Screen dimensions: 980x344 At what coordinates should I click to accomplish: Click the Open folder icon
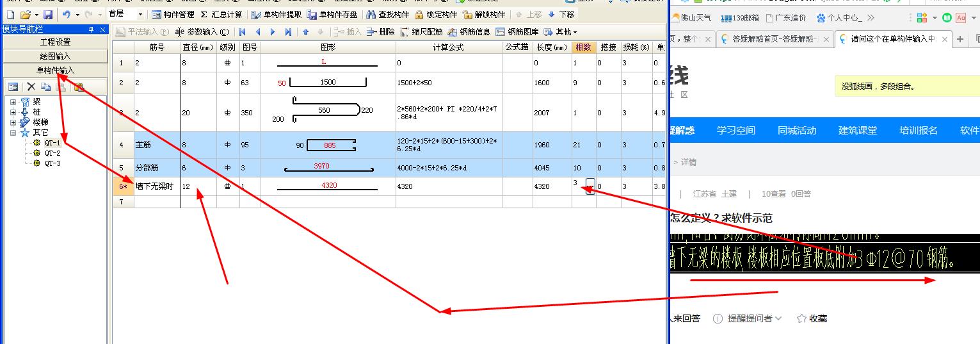coord(26,14)
